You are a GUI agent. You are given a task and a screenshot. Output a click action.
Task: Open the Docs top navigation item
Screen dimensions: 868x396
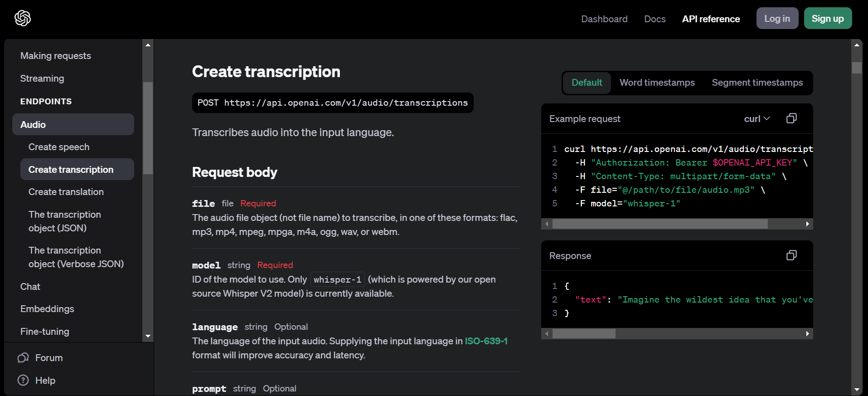coord(655,19)
